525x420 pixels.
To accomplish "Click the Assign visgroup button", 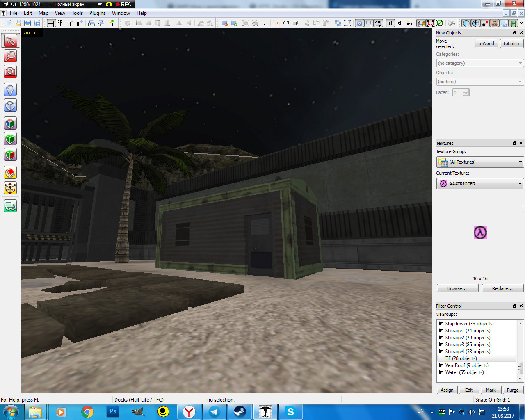I will [x=447, y=390].
